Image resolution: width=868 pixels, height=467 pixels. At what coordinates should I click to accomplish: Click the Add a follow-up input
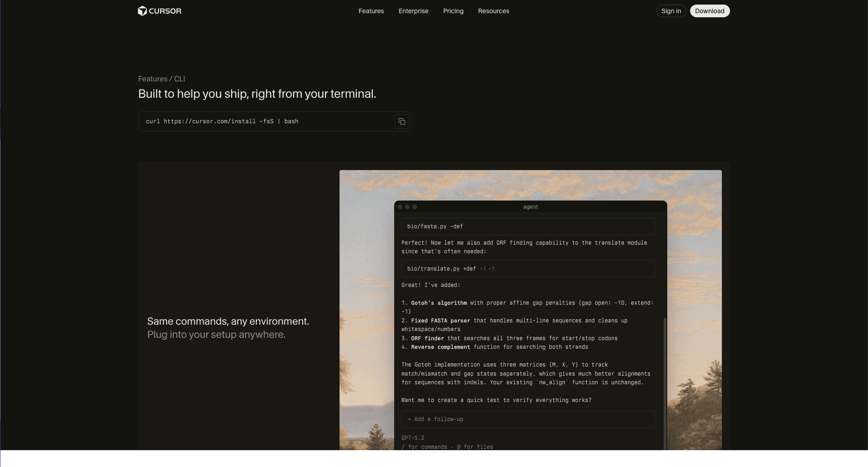pos(528,419)
